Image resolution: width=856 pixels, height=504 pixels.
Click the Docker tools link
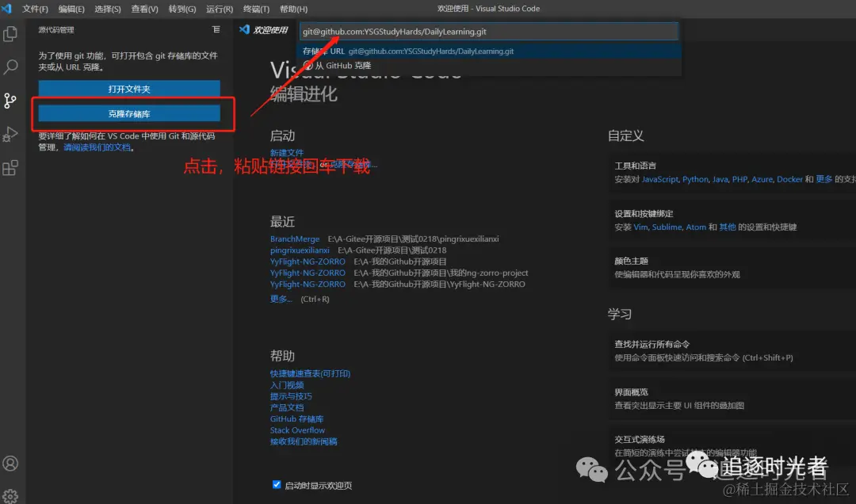click(x=789, y=180)
